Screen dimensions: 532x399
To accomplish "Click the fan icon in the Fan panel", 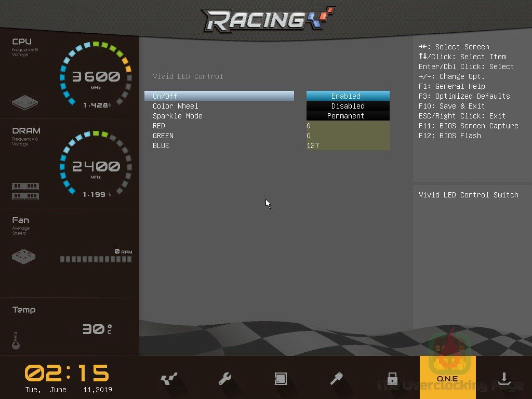I will point(24,256).
